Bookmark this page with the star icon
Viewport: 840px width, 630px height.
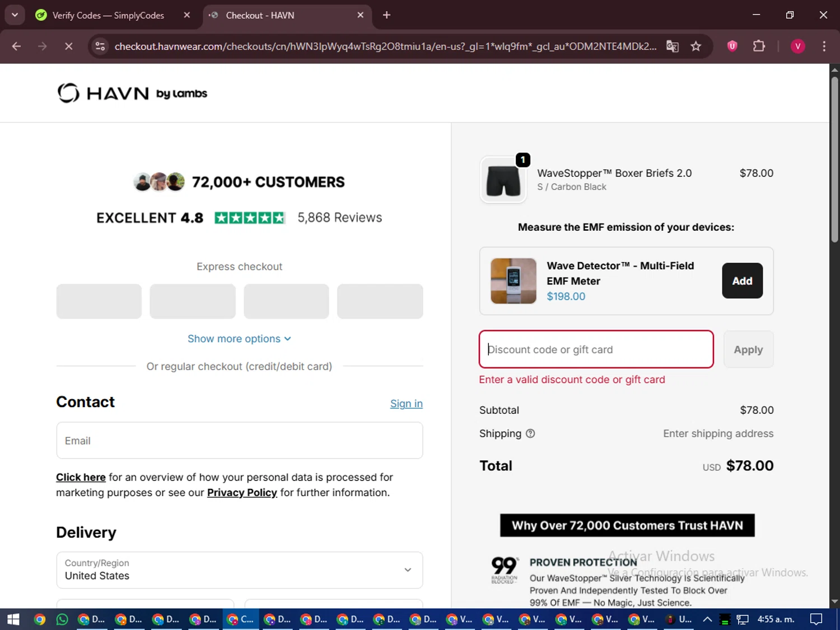(x=696, y=46)
